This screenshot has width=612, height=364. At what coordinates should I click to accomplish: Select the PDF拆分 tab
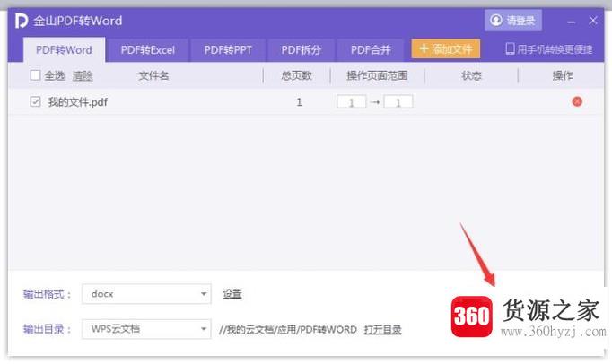point(301,50)
